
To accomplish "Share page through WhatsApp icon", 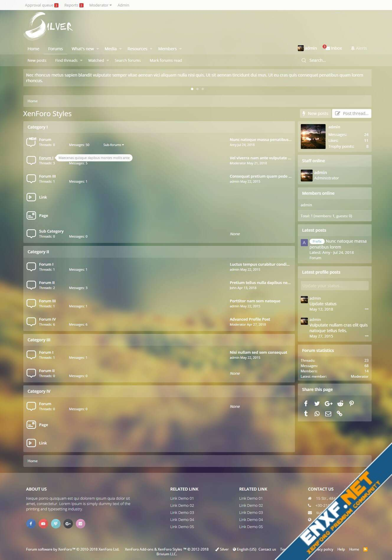I will tap(317, 414).
